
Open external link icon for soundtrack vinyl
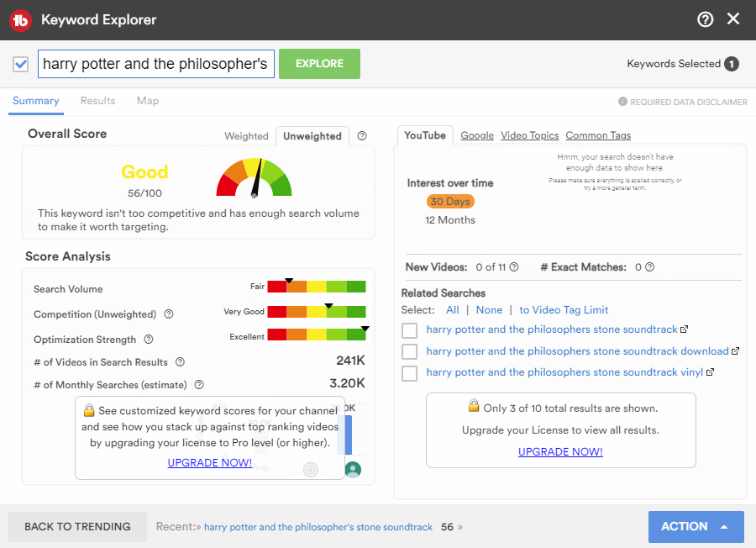(710, 372)
